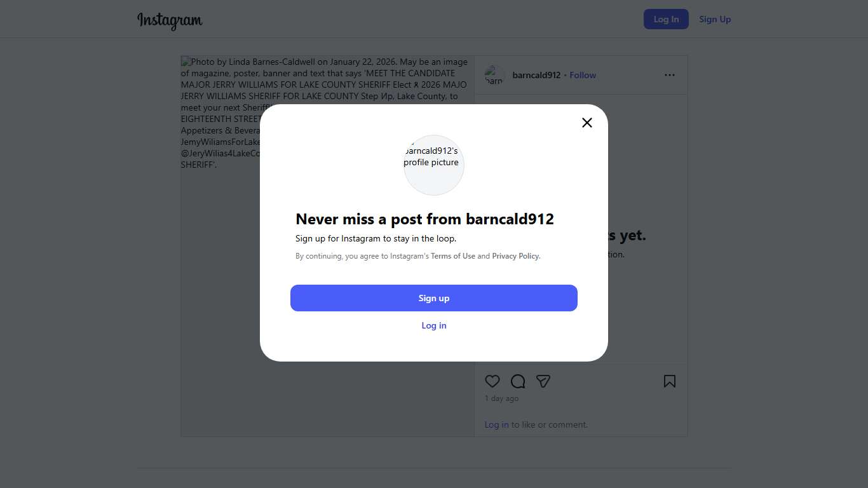This screenshot has height=488, width=868.
Task: Click the Sign Up link in the header
Action: coord(715,19)
